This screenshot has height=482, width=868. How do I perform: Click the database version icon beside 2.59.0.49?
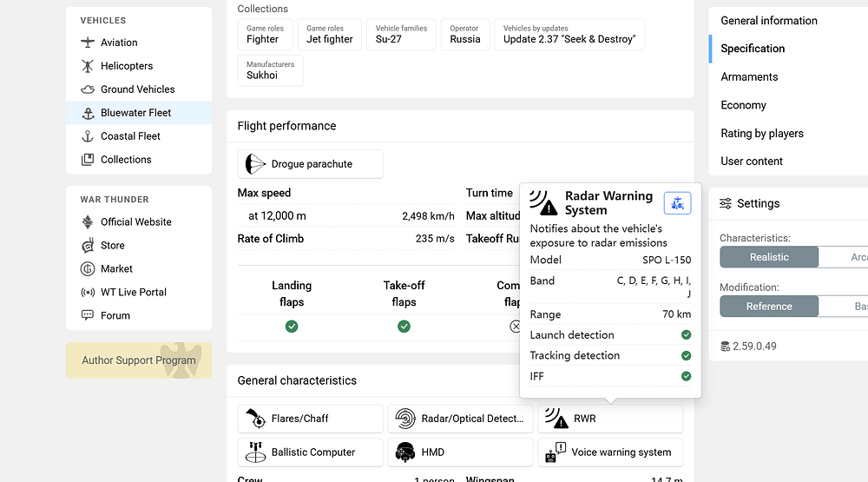pos(725,347)
